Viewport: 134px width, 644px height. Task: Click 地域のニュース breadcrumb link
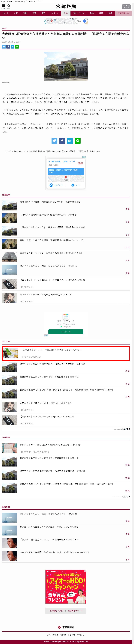20,151
